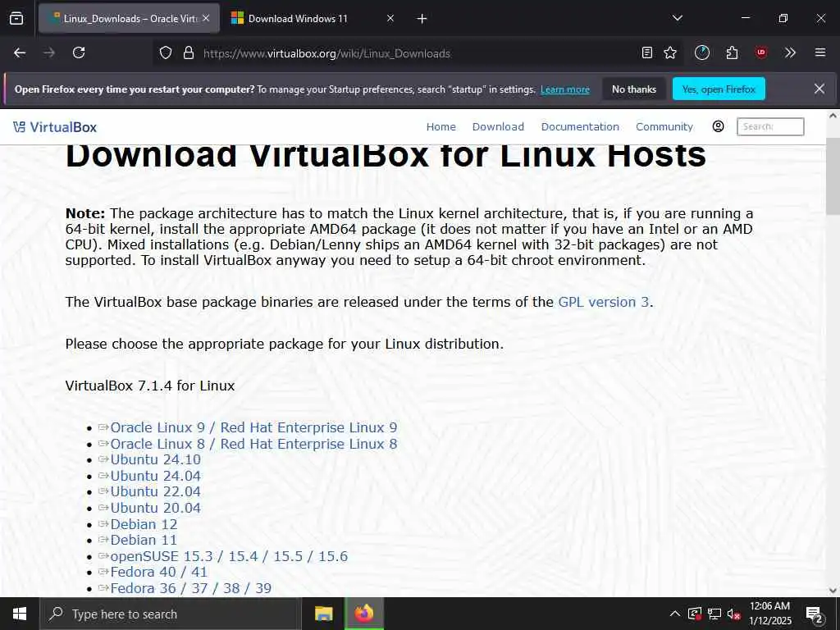Focus the VirtualBox site Search field
Viewport: 840px width, 630px height.
[770, 126]
